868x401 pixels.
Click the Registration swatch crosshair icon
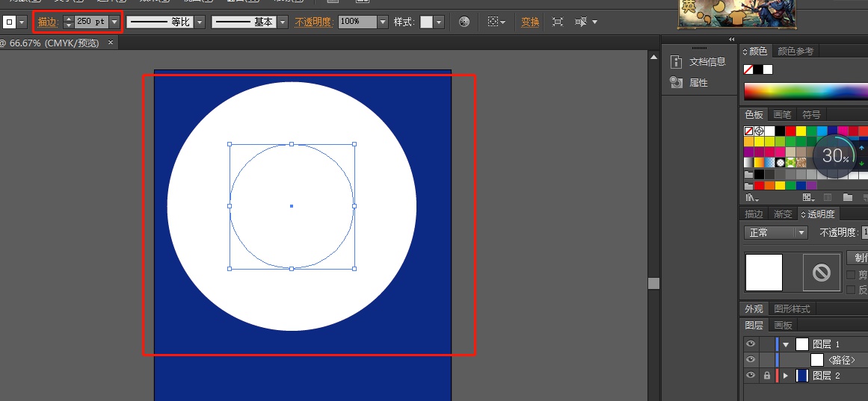point(759,131)
